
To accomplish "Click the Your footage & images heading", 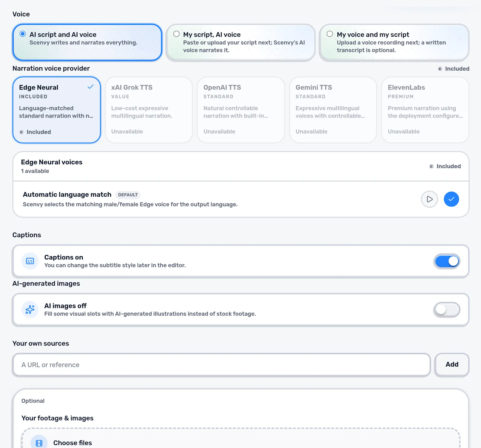I will pyautogui.click(x=57, y=418).
